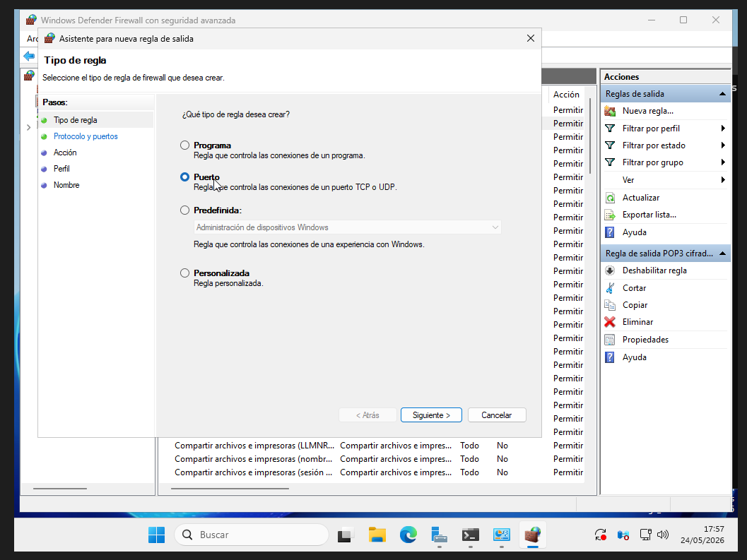Collapse the Regla de salida POP3 section

pyautogui.click(x=722, y=254)
